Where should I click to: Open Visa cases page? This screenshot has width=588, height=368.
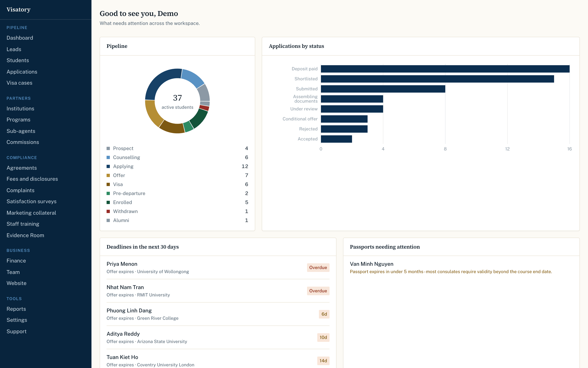(19, 83)
